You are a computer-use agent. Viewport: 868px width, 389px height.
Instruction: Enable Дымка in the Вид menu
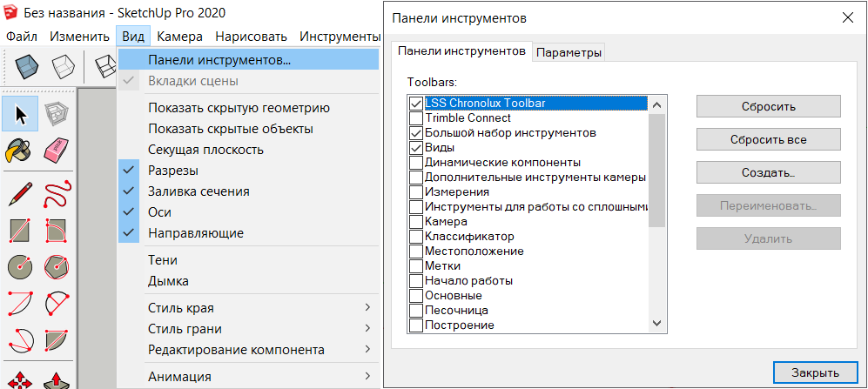click(248, 281)
